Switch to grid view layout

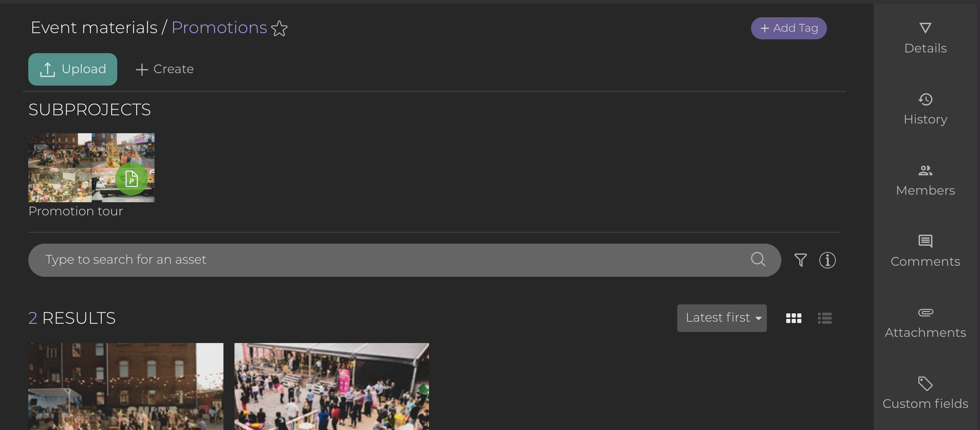point(793,318)
